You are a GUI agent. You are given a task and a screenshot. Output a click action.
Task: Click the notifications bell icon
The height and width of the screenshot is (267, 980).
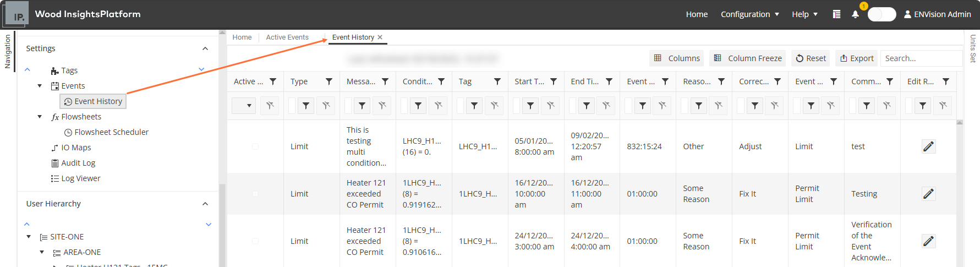[x=855, y=14]
